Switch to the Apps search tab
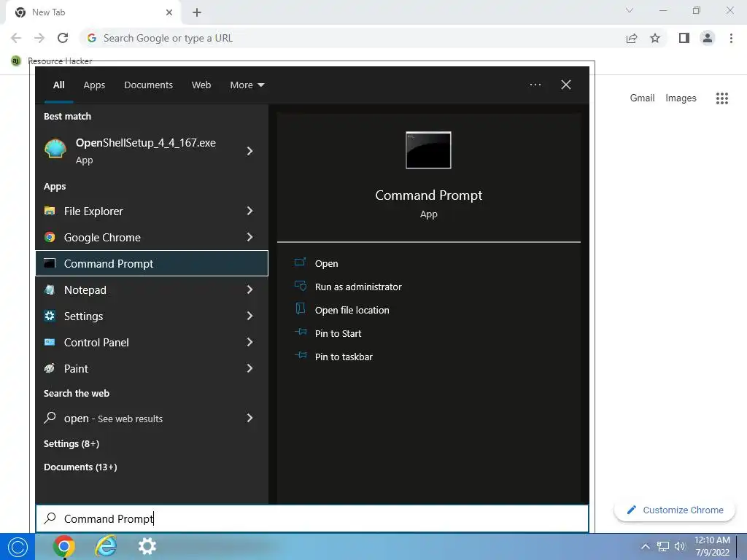This screenshot has height=560, width=747. tap(94, 85)
